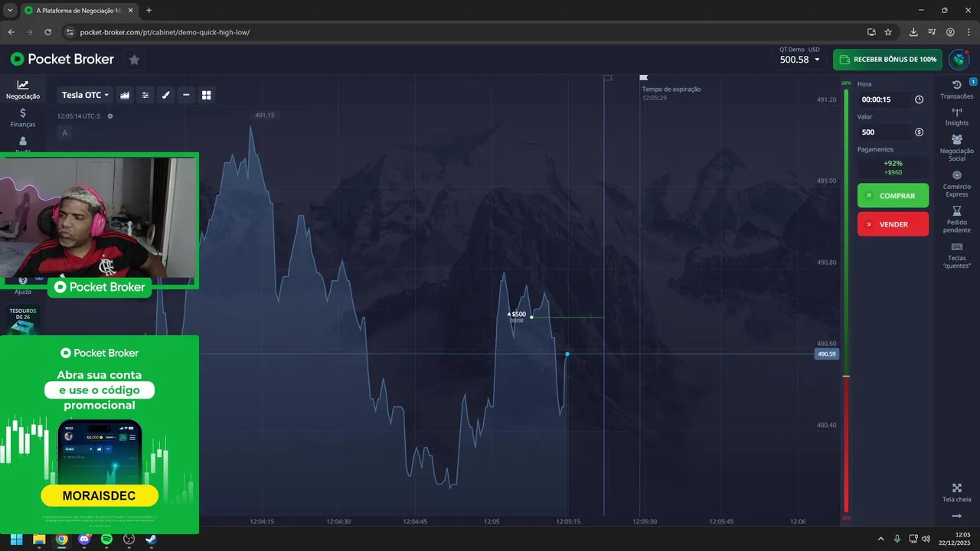Toggle the dollar icon in Valor field
The image size is (980, 551).
(919, 132)
